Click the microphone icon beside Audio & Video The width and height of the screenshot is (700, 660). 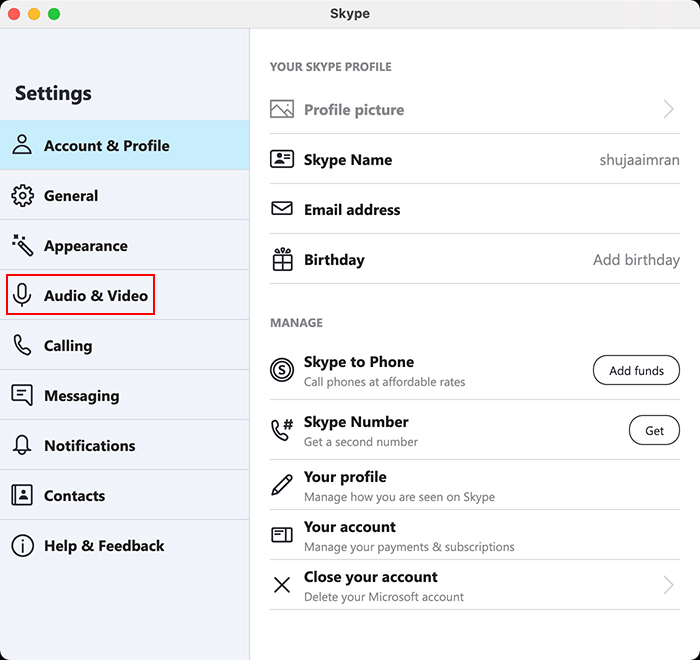coord(22,296)
